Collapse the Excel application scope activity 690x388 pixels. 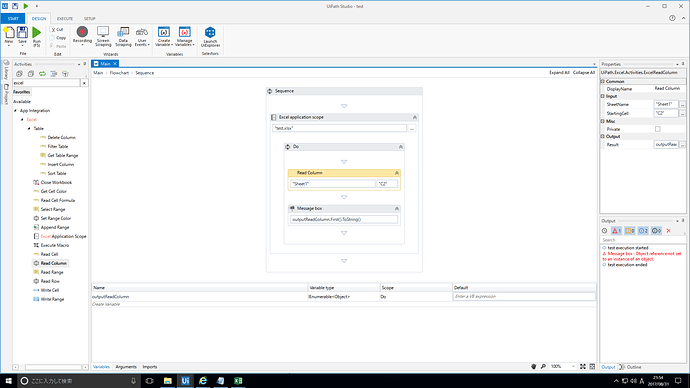tap(415, 117)
